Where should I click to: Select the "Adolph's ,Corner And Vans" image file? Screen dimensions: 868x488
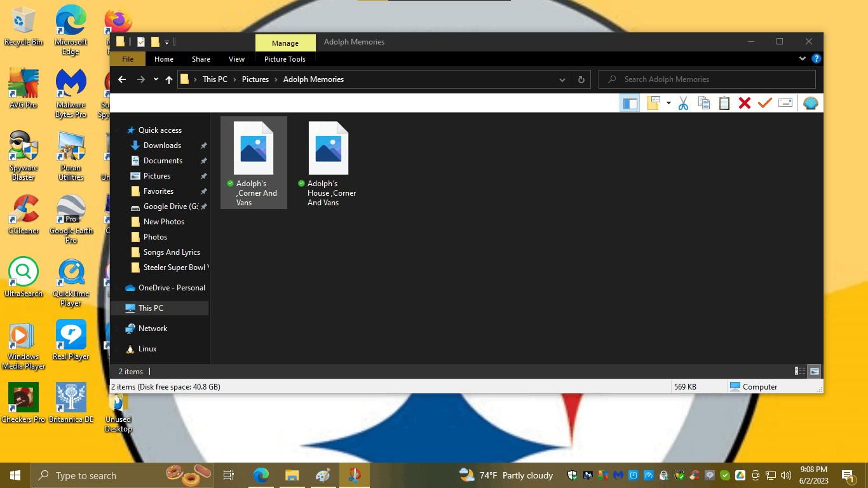tap(254, 163)
